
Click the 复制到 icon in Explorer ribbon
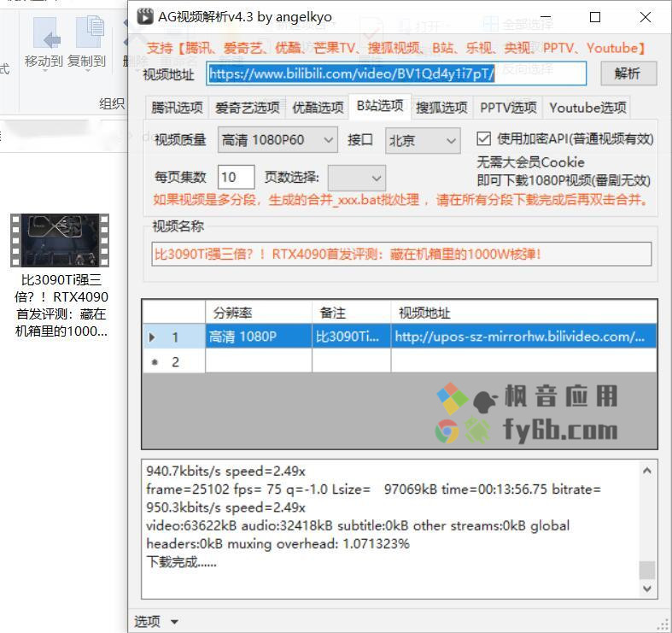(90, 32)
